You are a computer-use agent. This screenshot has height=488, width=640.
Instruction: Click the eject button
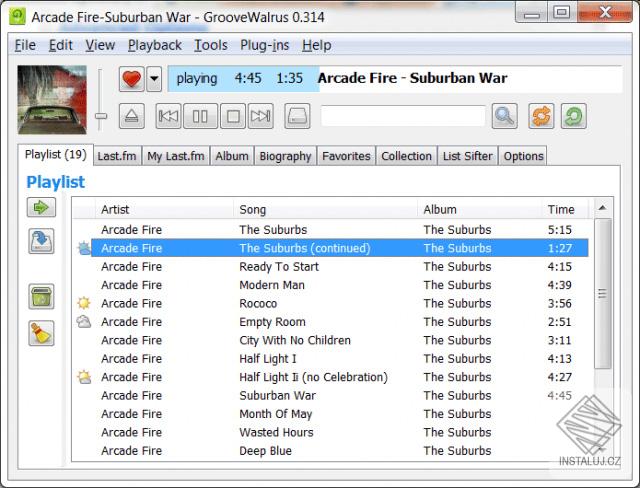pos(131,116)
